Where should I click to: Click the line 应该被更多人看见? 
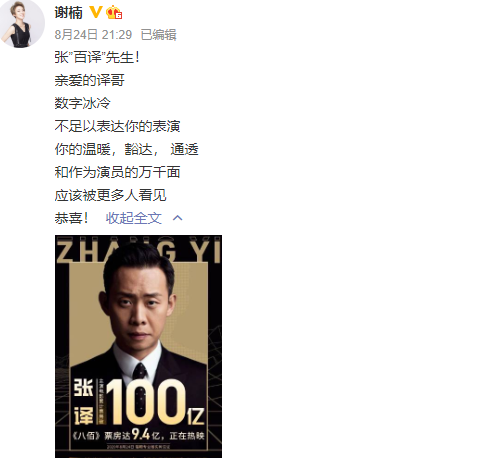(110, 195)
